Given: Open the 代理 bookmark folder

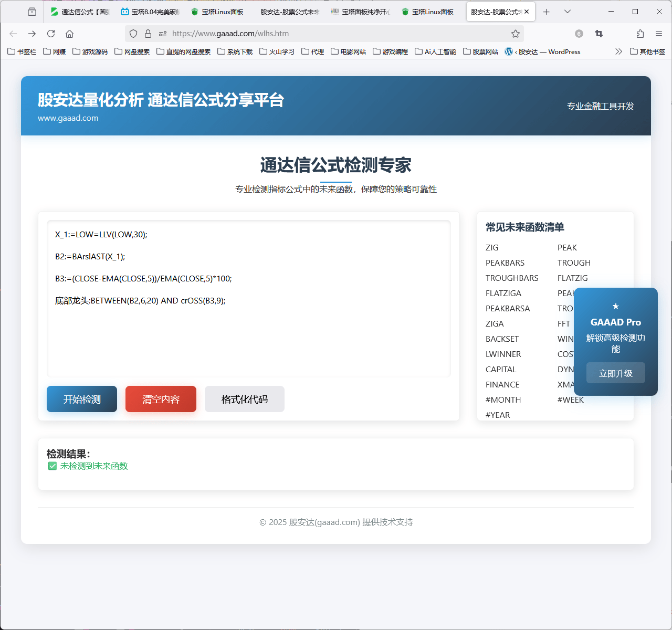Looking at the screenshot, I should tap(313, 51).
